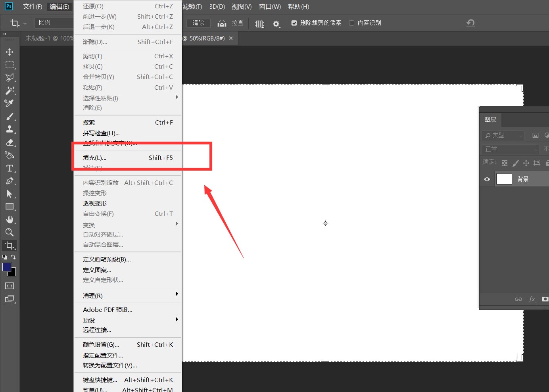Open the 视图(V) menu
Viewport: 549px width, 392px height.
coord(242,7)
